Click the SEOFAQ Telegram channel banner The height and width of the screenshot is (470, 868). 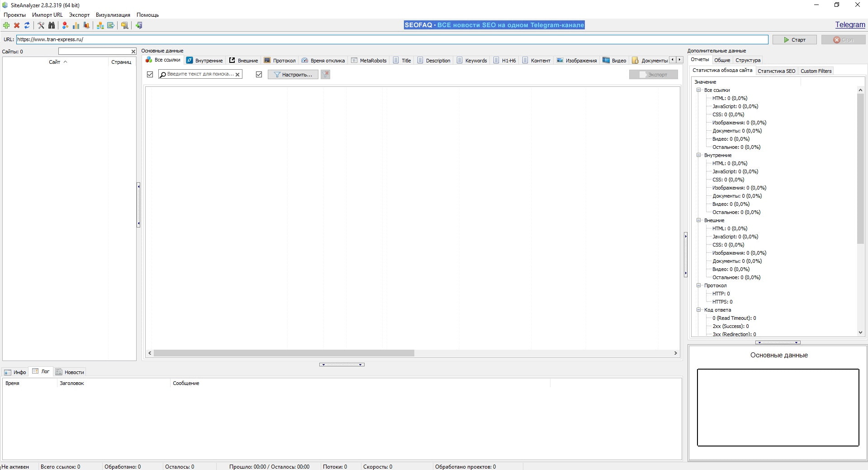494,25
